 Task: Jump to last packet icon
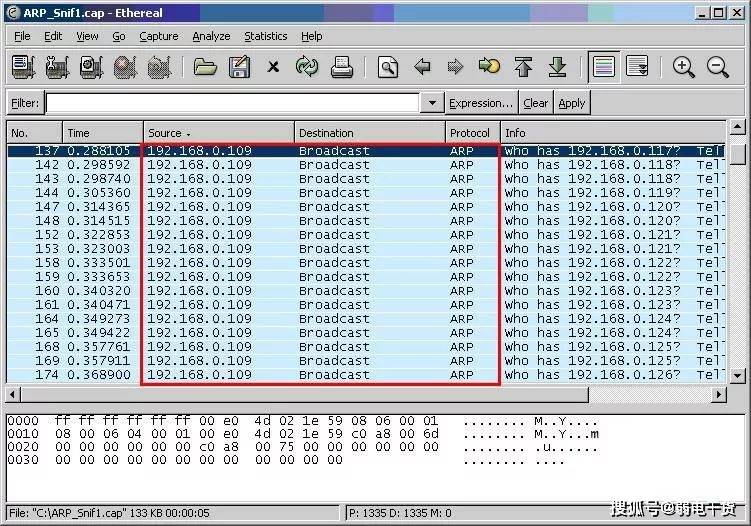coord(558,67)
